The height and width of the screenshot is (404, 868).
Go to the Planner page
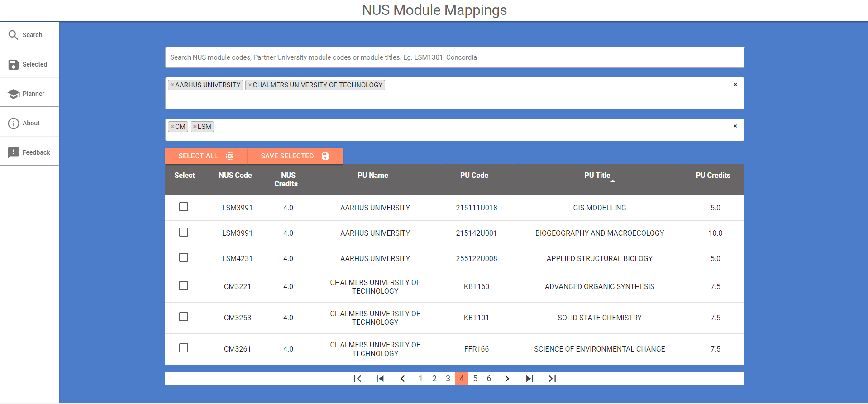[x=29, y=94]
